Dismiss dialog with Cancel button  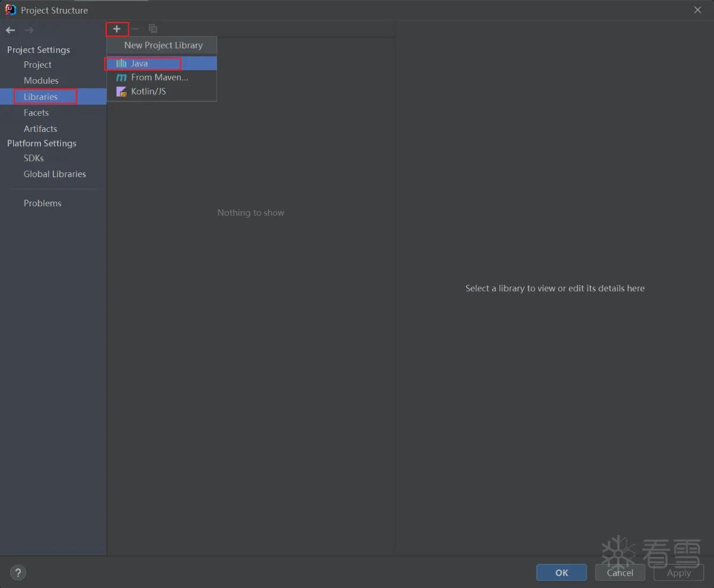click(x=620, y=573)
